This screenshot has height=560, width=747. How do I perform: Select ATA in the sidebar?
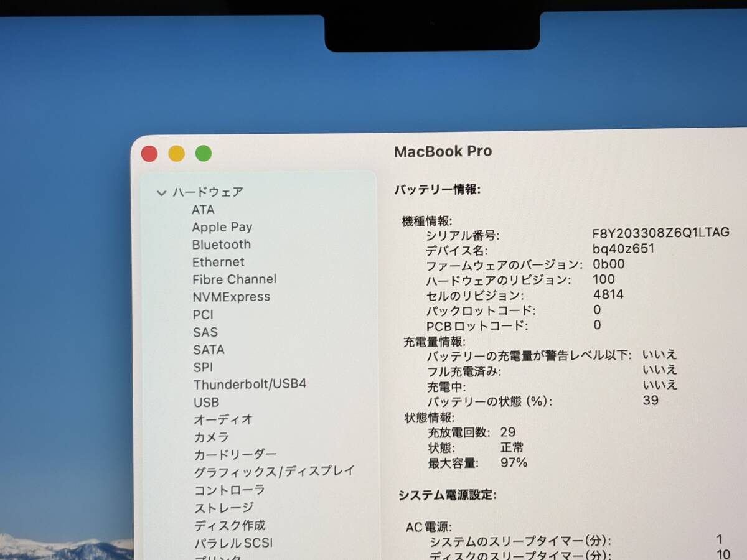click(203, 210)
